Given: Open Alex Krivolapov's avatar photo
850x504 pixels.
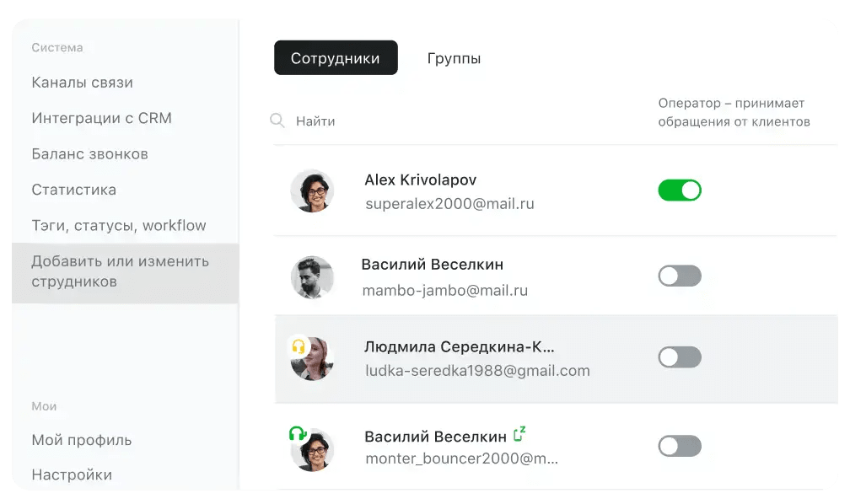Looking at the screenshot, I should click(312, 190).
